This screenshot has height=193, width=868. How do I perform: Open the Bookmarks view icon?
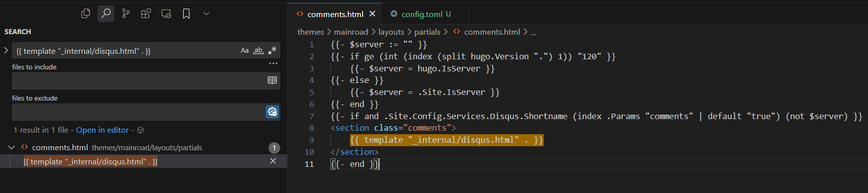click(186, 14)
